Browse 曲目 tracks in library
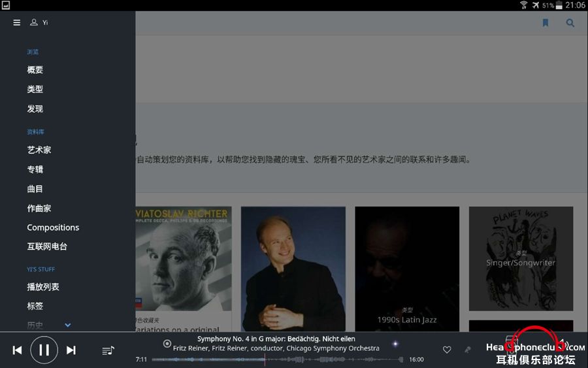Viewport: 588px width, 368px height. (x=35, y=189)
